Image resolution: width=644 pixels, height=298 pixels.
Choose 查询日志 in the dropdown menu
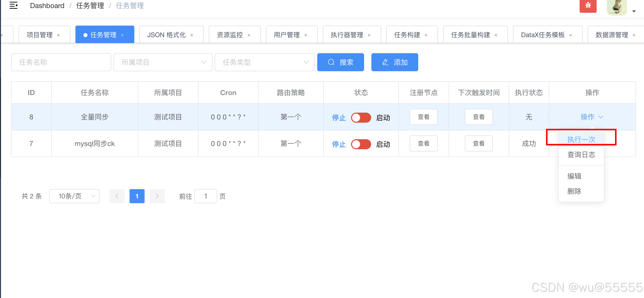point(581,155)
